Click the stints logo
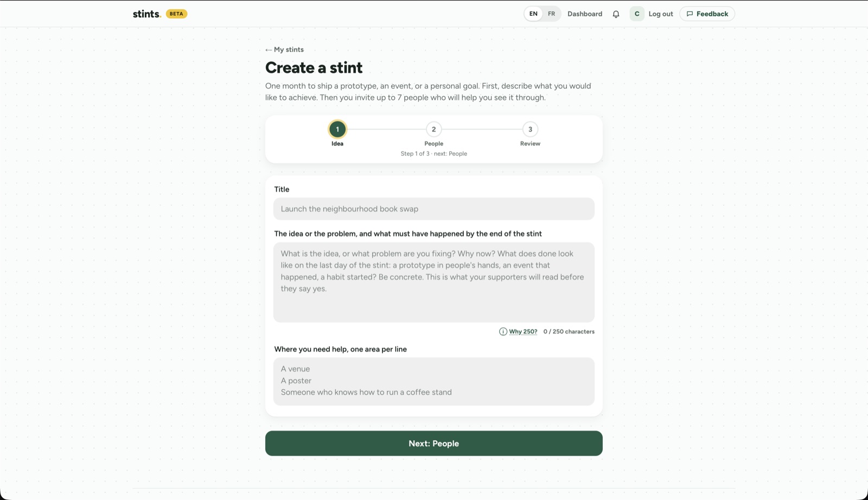 pos(147,14)
